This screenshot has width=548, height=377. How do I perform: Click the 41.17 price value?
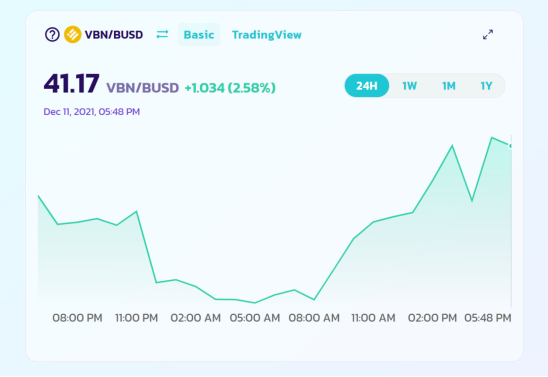click(72, 84)
